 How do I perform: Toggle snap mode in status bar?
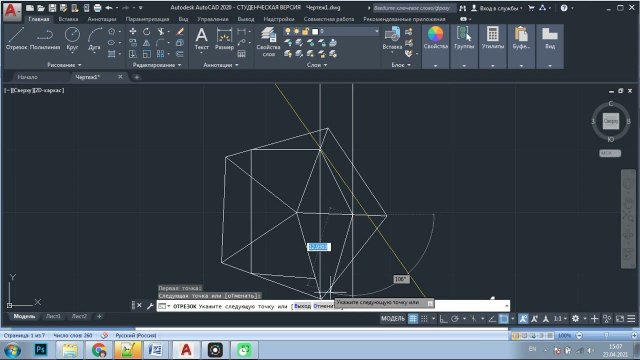pyautogui.click(x=424, y=319)
